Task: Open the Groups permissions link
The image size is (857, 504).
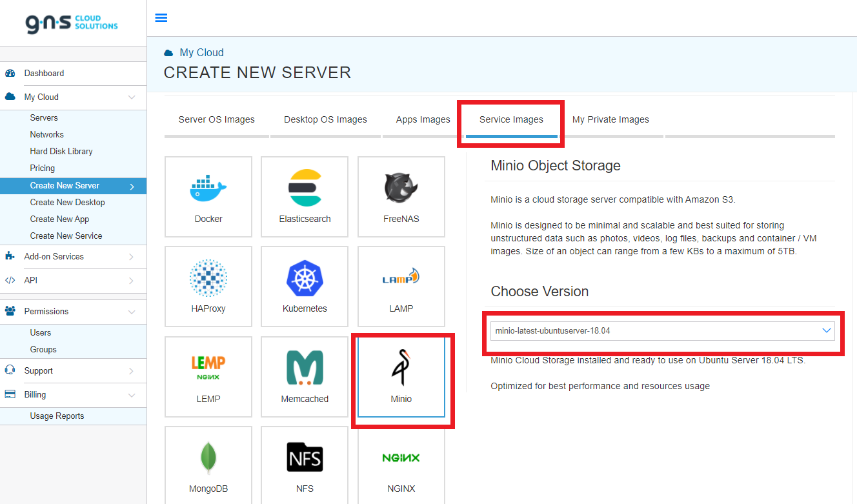Action: click(43, 350)
